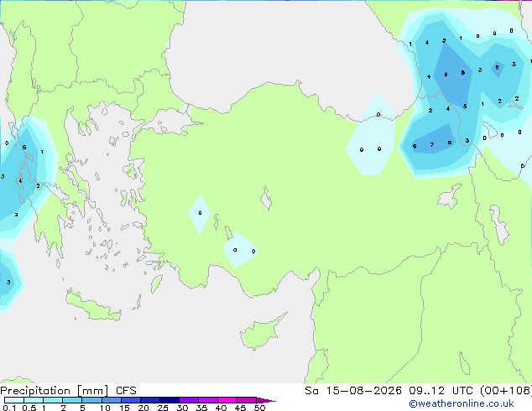Select the 'Precipitation [mm]' title text
This screenshot has height=411, width=532.
point(55,391)
